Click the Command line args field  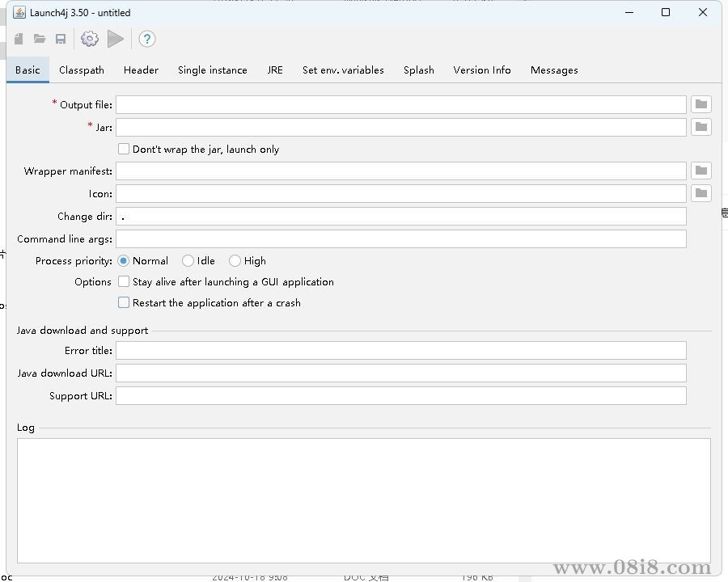[x=401, y=239]
